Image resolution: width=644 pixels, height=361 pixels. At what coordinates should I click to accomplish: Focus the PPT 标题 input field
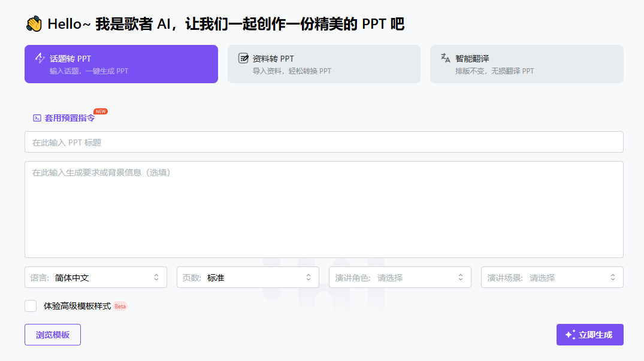pos(324,142)
